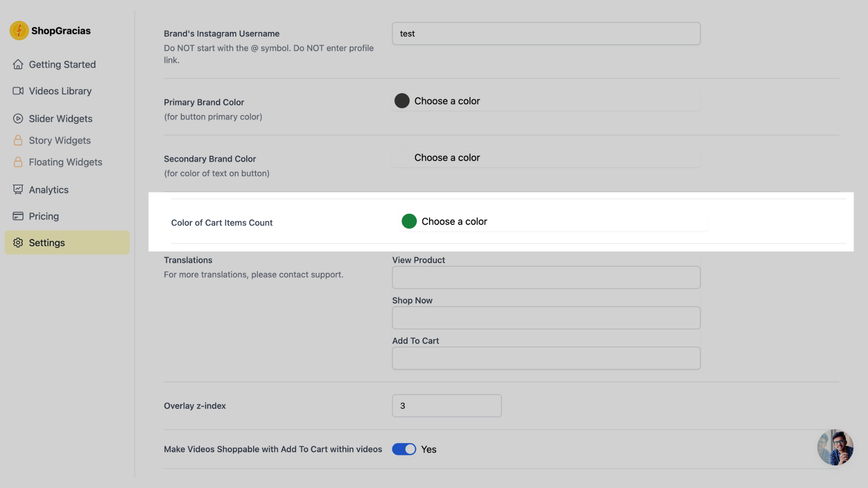Choose a Secondary Brand Color
Image resolution: width=868 pixels, height=488 pixels.
(447, 158)
